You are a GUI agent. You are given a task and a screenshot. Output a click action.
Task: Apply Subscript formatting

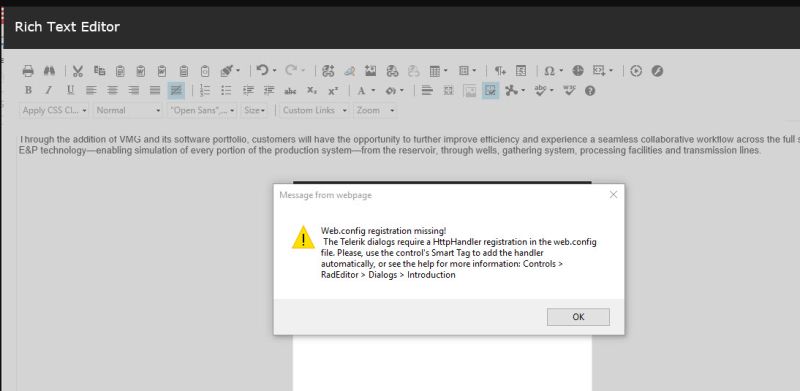click(312, 90)
